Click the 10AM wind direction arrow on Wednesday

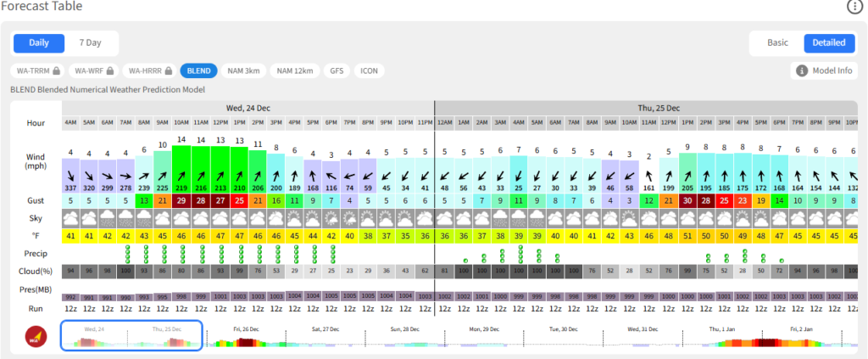181,173
